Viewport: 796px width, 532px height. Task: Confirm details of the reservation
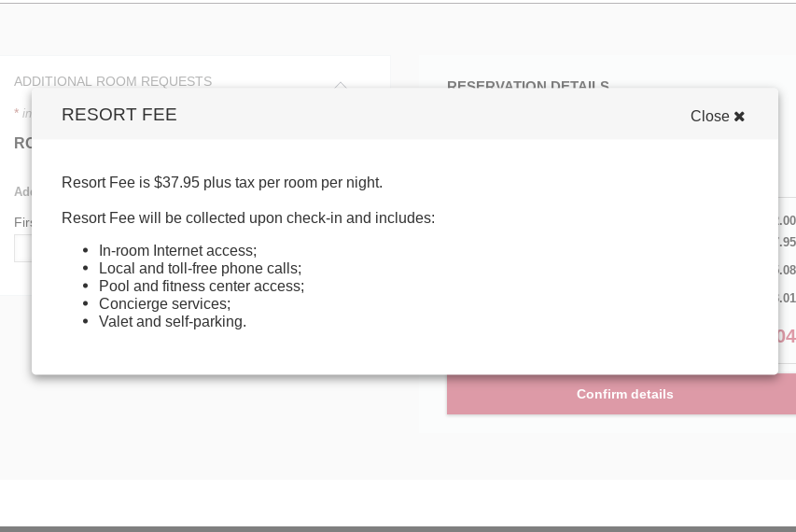(624, 394)
